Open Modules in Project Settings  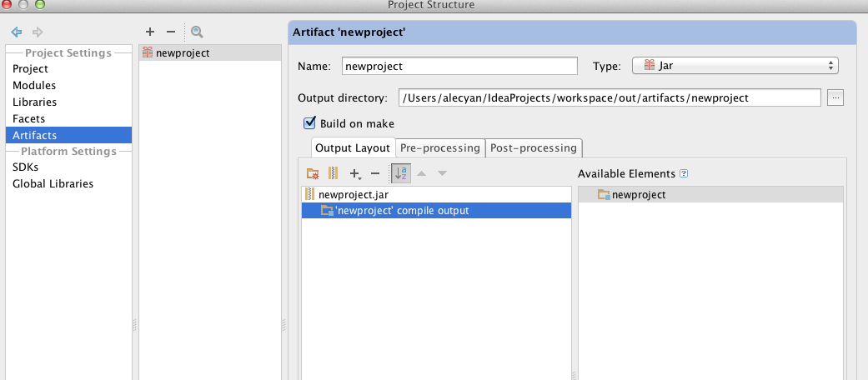(x=34, y=85)
